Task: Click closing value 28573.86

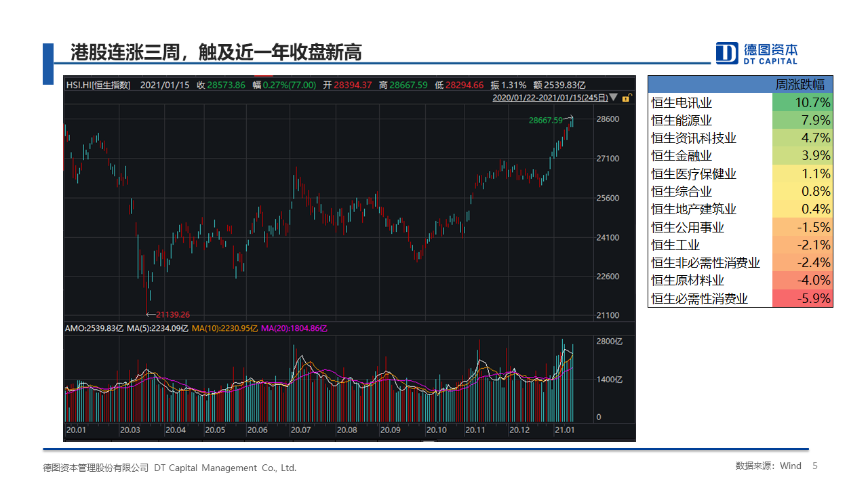Action: [226, 85]
